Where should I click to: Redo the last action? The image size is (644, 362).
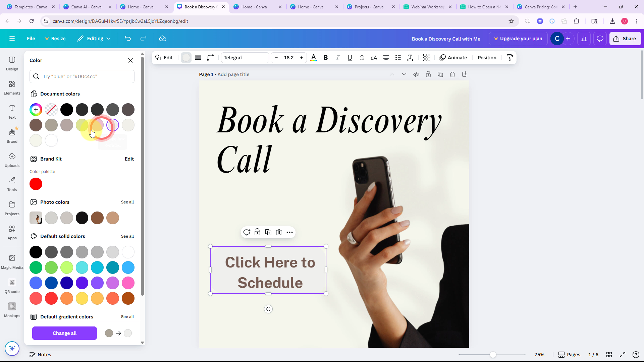tap(143, 39)
